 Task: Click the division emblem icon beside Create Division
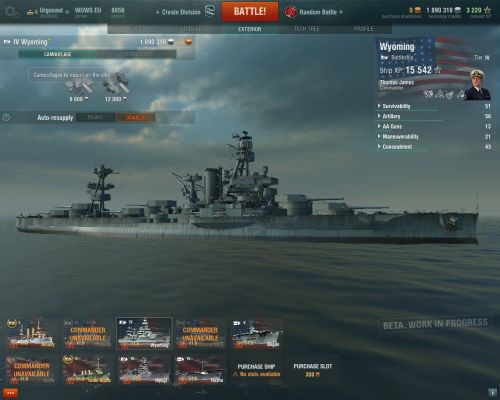click(x=210, y=11)
